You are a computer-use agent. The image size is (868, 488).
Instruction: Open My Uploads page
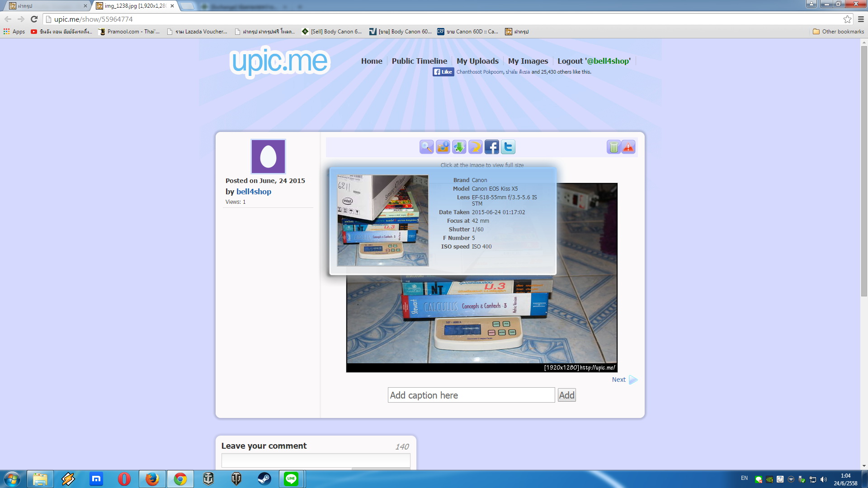(x=477, y=61)
